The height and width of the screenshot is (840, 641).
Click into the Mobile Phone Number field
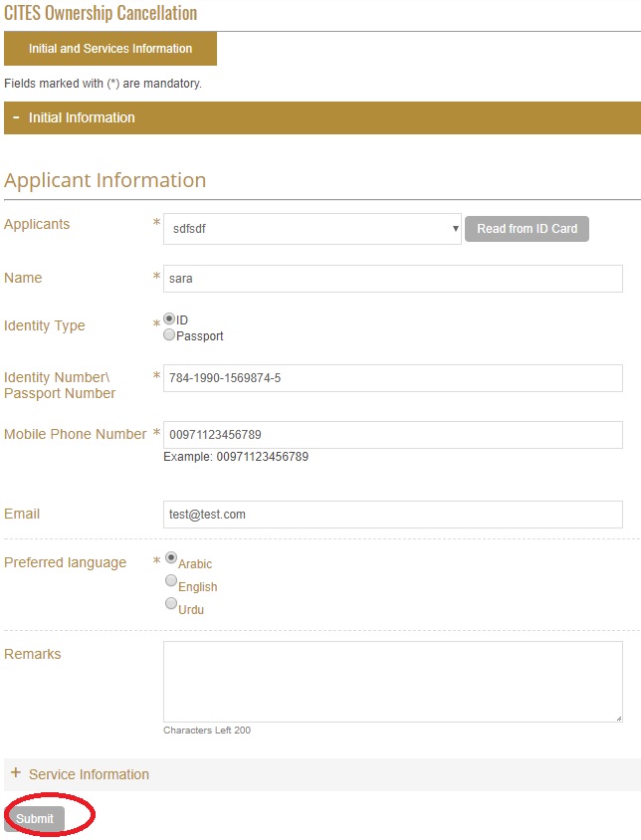pyautogui.click(x=392, y=435)
